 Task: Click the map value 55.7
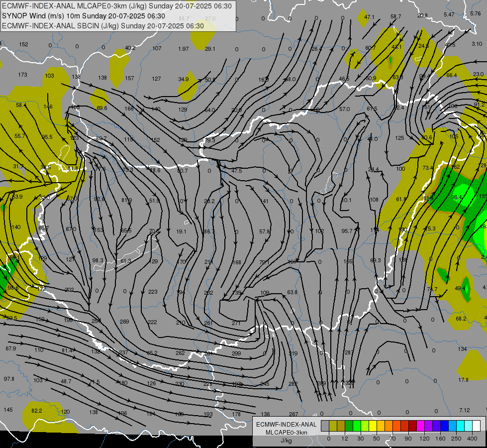click(20, 136)
